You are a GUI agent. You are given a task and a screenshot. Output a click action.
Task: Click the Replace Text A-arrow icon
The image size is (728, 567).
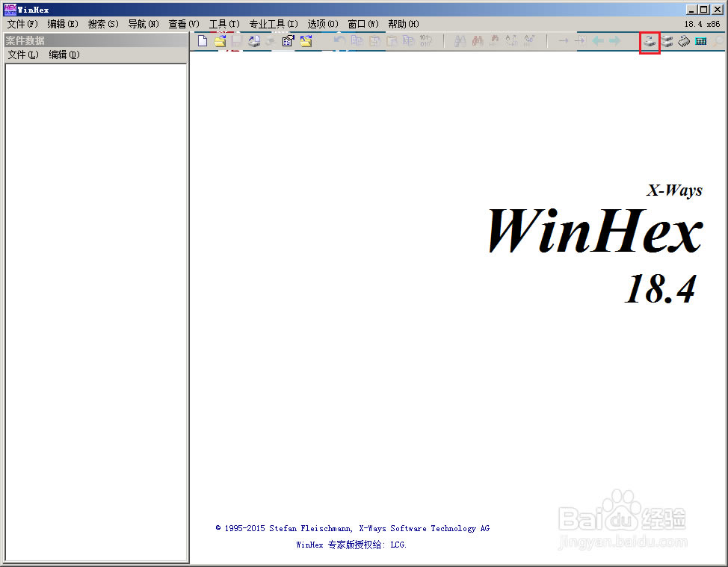(x=511, y=41)
